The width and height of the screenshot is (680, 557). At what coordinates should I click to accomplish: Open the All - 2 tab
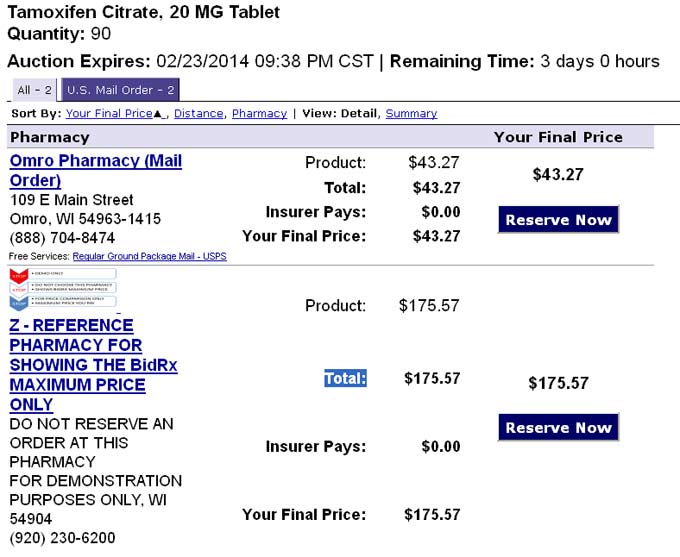click(x=34, y=90)
